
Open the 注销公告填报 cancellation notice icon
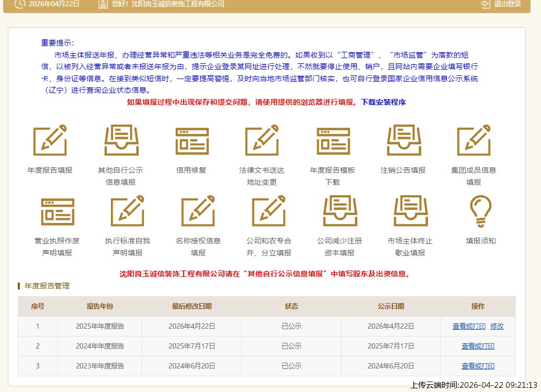403,140
